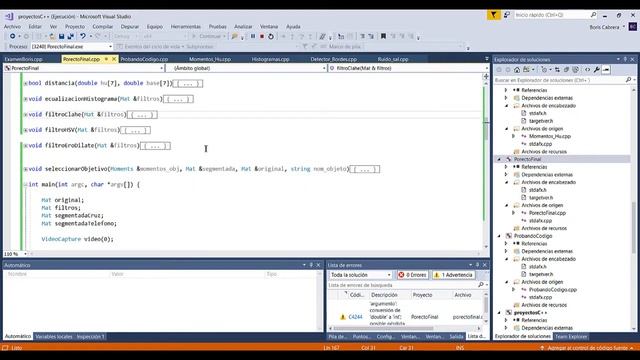Click the Show All Files icon in Solution Explorer
Viewport: 640px width, 360px height.
click(576, 70)
